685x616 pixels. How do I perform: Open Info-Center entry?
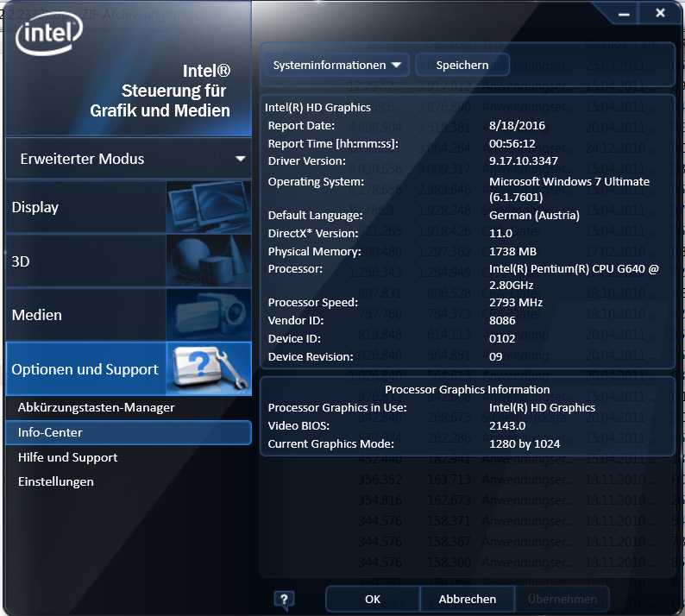click(x=129, y=432)
